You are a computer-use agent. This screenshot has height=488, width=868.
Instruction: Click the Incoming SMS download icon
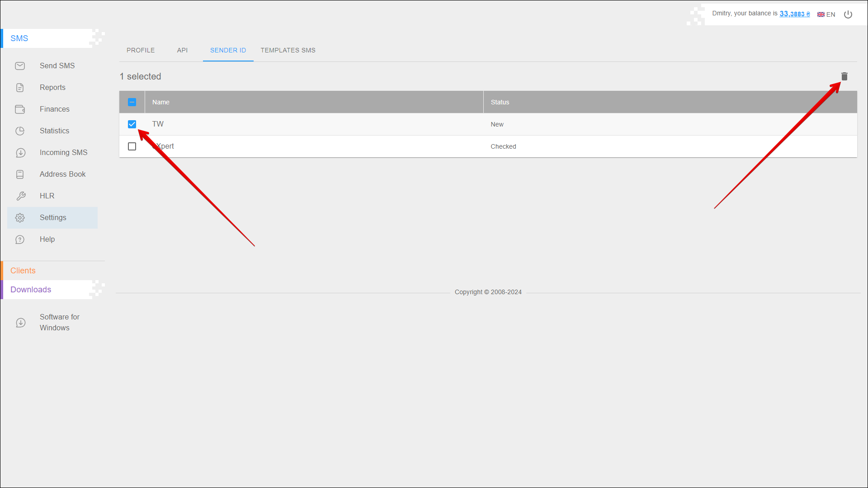point(20,153)
